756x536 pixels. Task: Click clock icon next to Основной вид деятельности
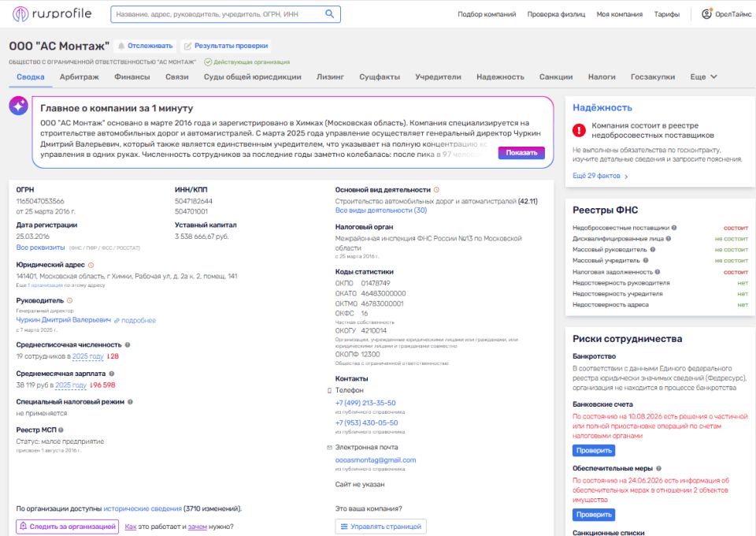click(436, 190)
